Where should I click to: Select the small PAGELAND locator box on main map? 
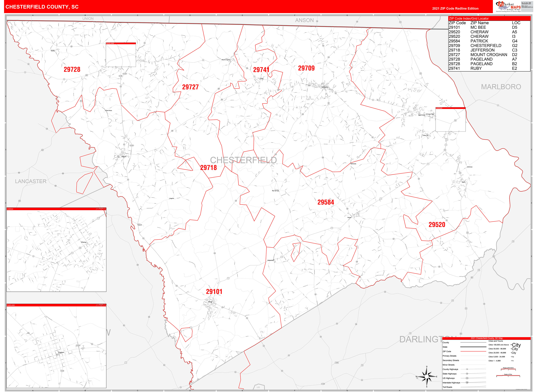pyautogui.click(x=121, y=55)
